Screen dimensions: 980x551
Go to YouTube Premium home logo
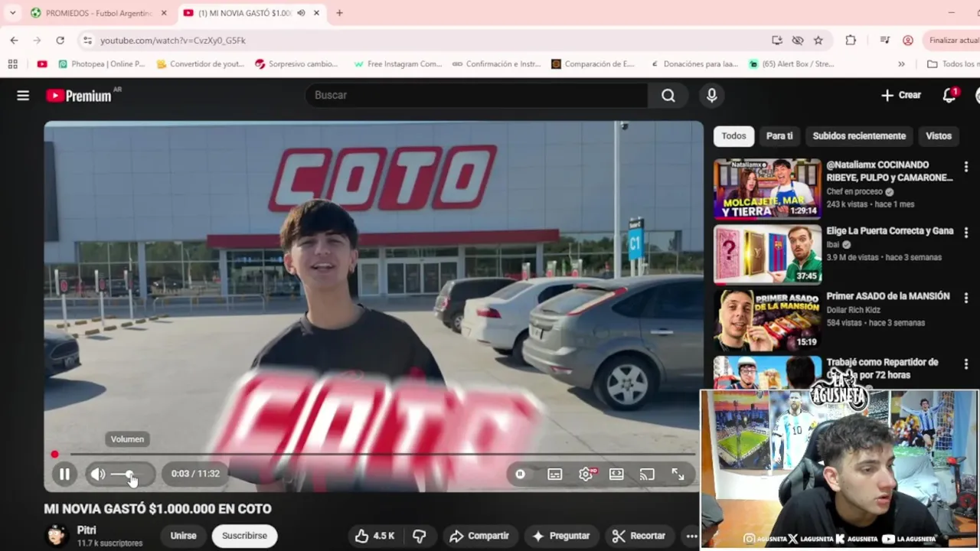point(78,96)
